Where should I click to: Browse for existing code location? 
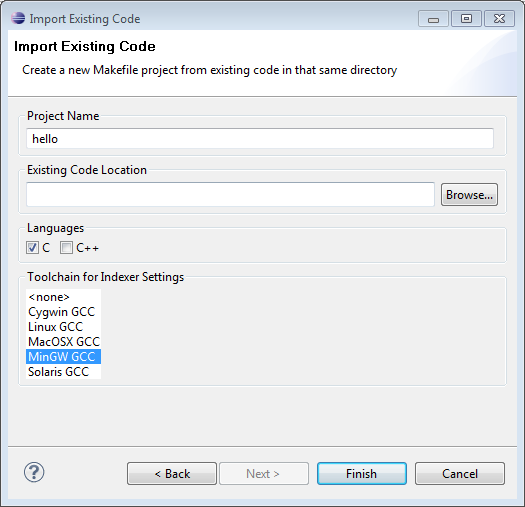469,195
